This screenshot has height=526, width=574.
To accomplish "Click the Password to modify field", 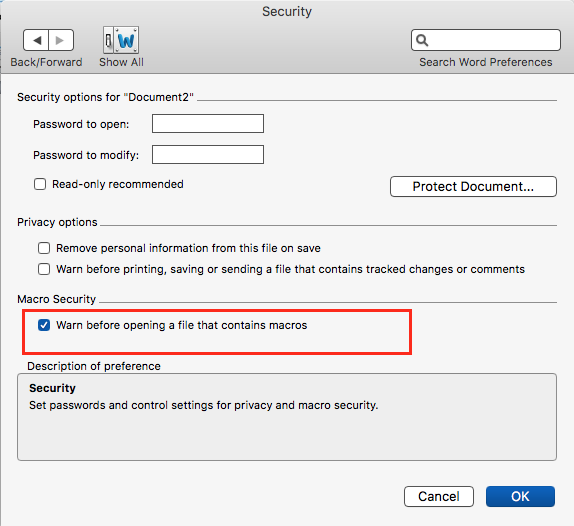I will click(x=208, y=154).
